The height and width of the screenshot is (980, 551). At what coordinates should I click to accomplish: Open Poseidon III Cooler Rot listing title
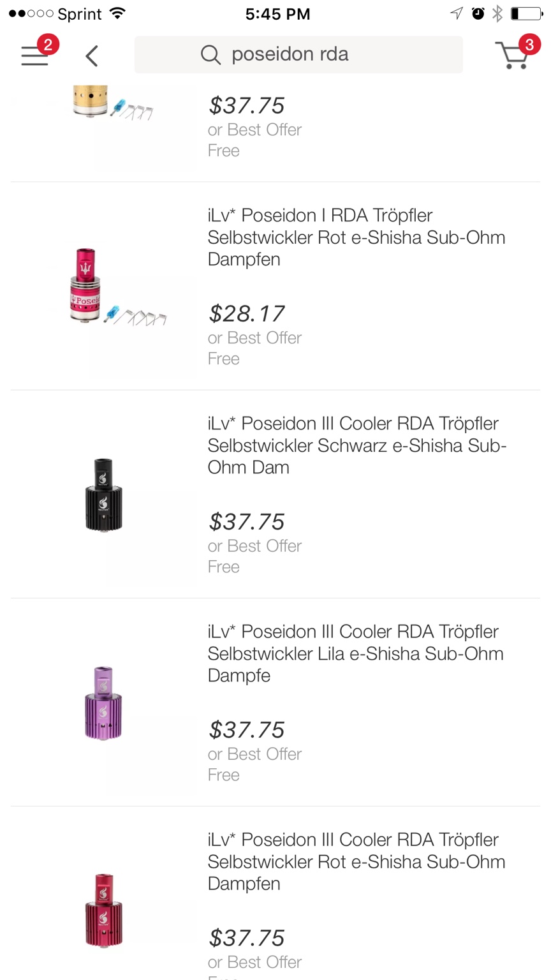(356, 861)
